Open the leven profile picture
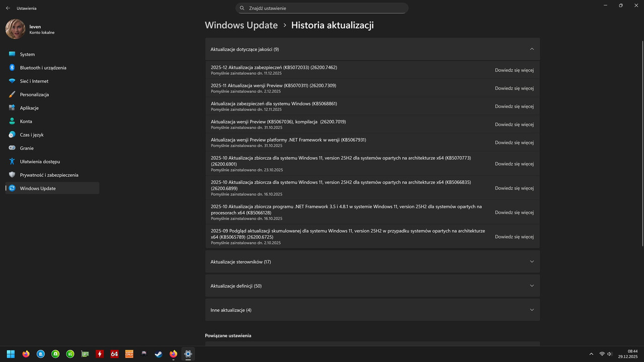 (15, 29)
